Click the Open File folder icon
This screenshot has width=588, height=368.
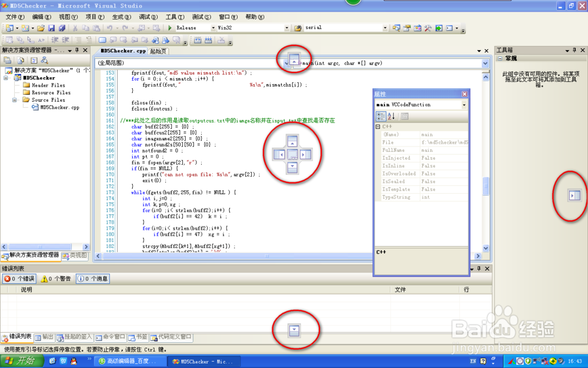[41, 28]
